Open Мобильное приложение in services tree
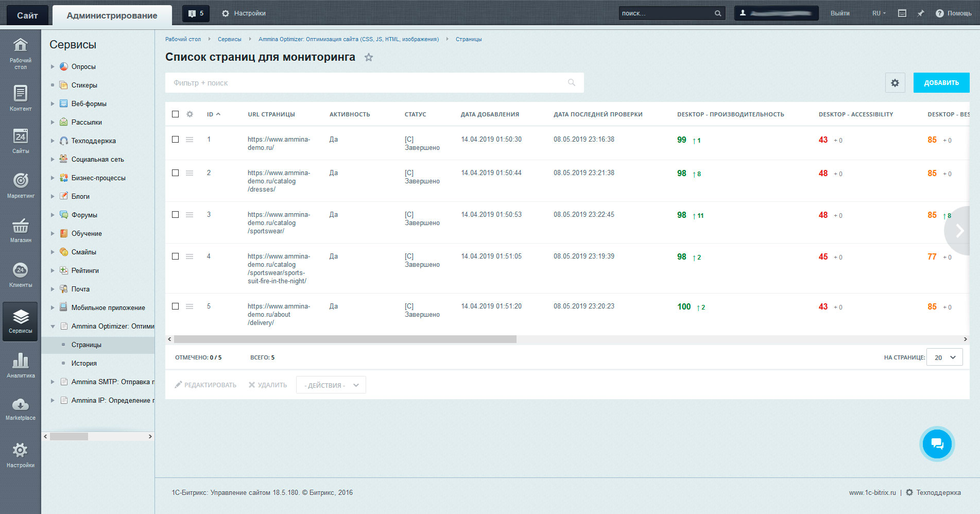The width and height of the screenshot is (980, 514). pyautogui.click(x=108, y=307)
